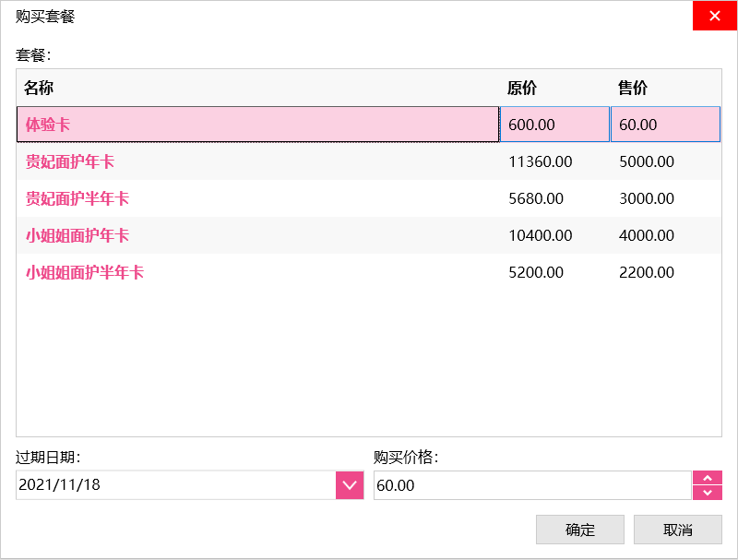
Task: Click the 过期日期 date field
Action: [175, 485]
